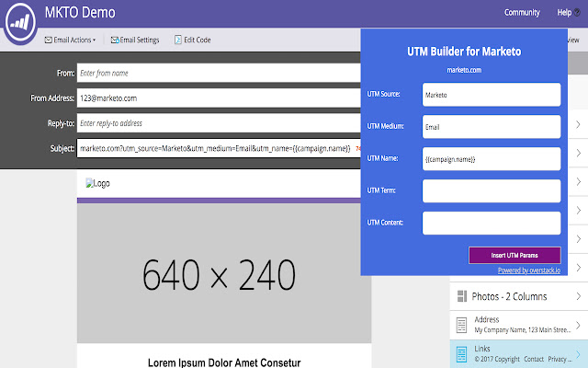This screenshot has width=588, height=368.
Task: Focus the From name field
Action: click(219, 73)
